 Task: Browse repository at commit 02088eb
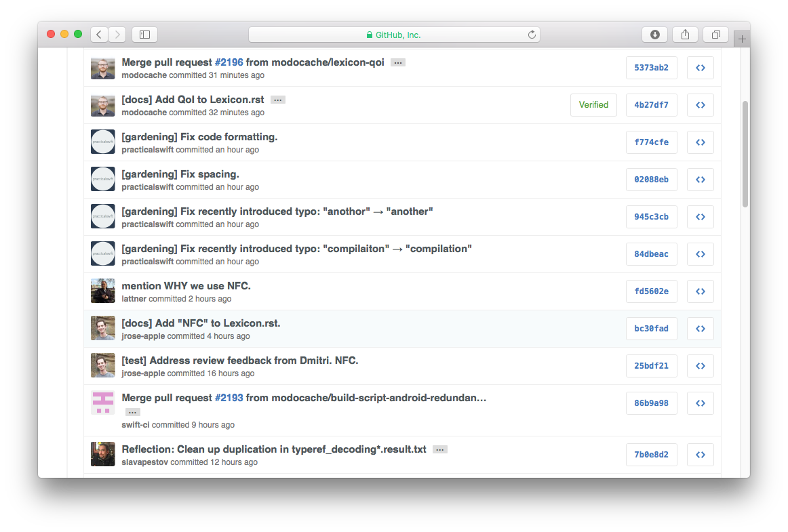(701, 180)
